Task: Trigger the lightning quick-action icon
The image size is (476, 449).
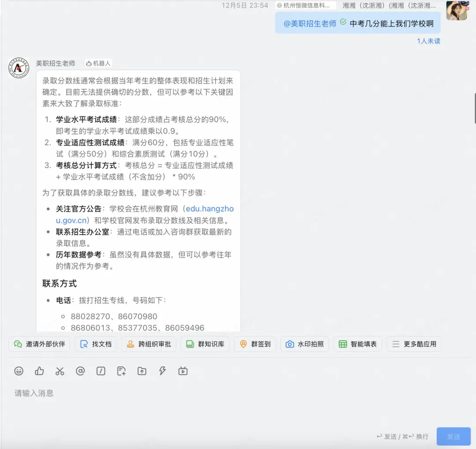Action: point(162,371)
